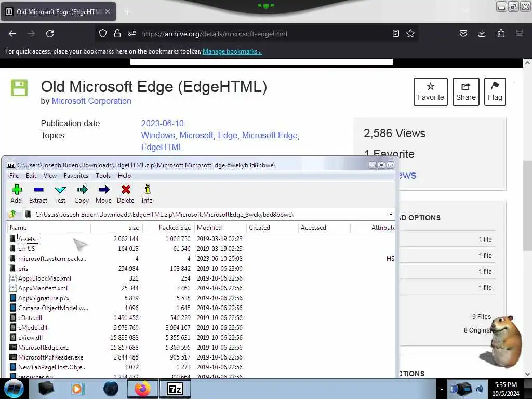This screenshot has height=399, width=532.
Task: Open the View menu in 7-Zip
Action: 50,176
